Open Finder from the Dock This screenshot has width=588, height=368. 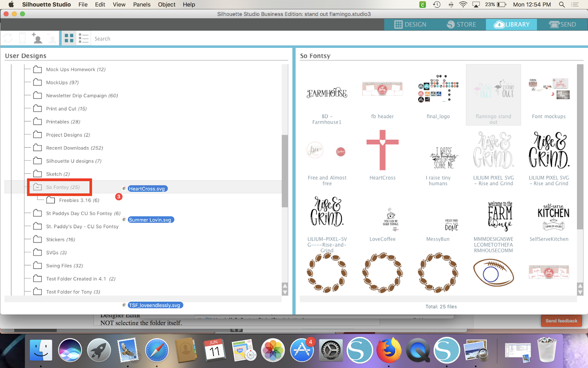pyautogui.click(x=41, y=350)
